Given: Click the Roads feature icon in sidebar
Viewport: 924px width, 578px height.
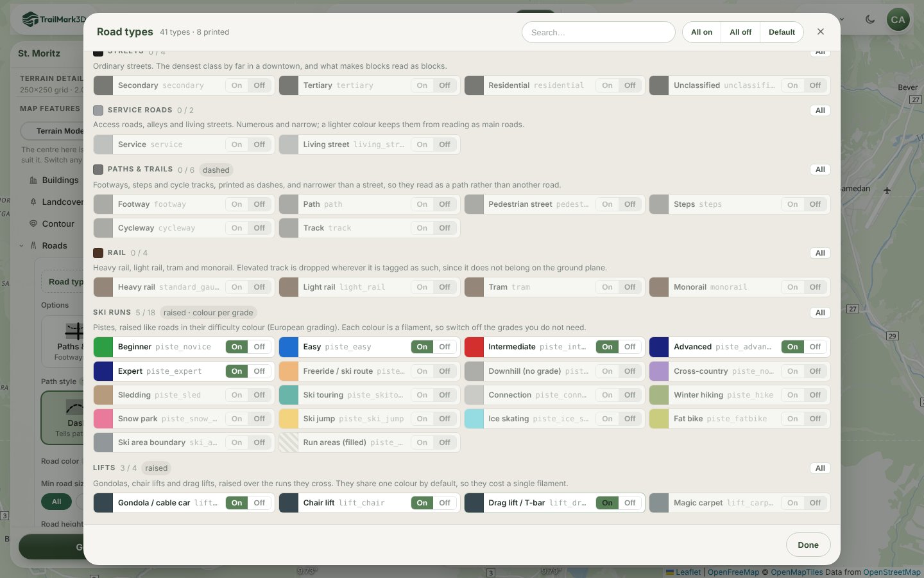Looking at the screenshot, I should (33, 245).
